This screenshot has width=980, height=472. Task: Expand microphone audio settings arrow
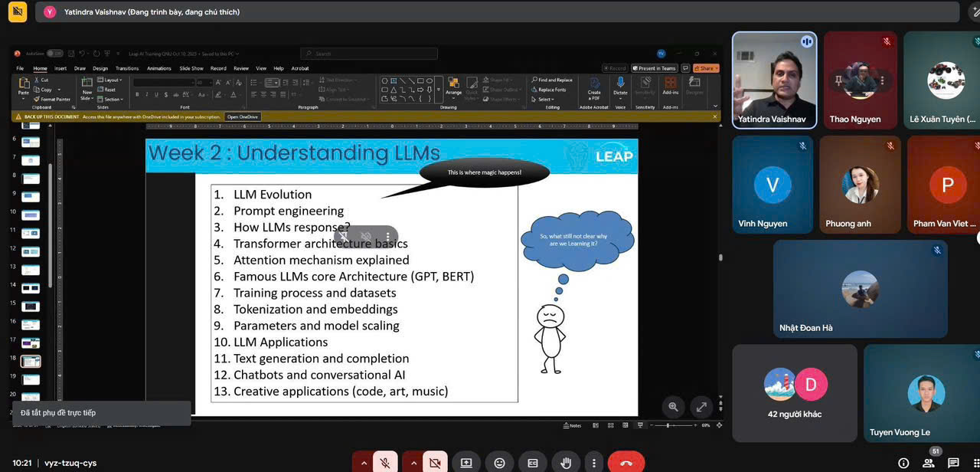tap(364, 463)
